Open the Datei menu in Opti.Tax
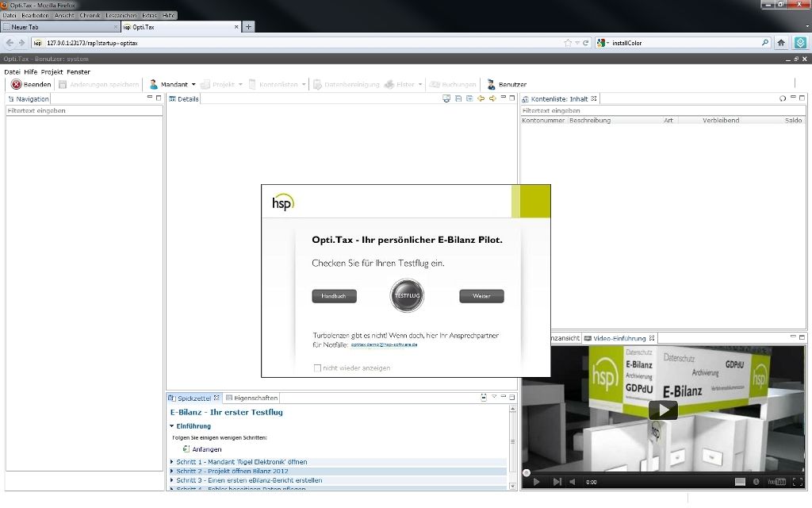The height and width of the screenshot is (508, 812). [x=12, y=72]
